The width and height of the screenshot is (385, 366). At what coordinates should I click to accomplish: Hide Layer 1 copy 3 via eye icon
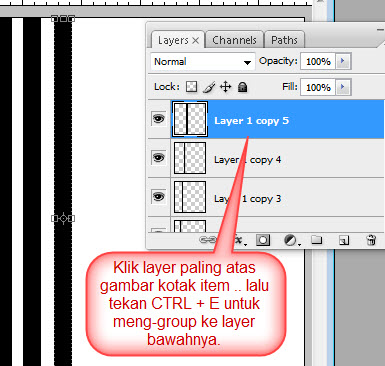[x=158, y=196]
